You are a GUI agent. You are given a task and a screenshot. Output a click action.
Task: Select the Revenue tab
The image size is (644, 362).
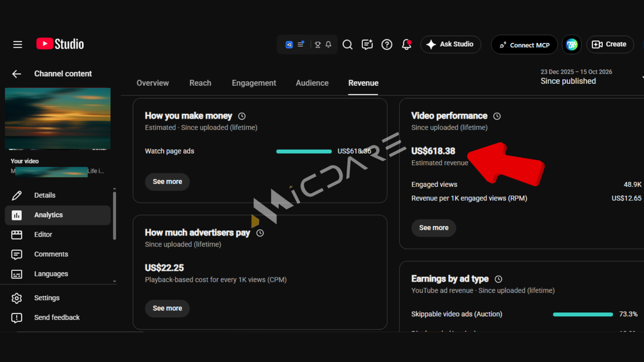[363, 83]
